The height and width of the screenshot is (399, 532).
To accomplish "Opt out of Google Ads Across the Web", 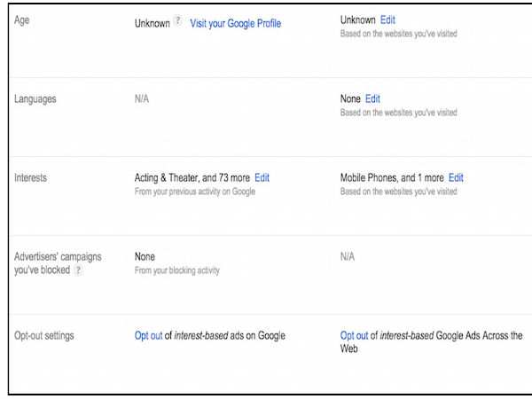I will click(354, 335).
